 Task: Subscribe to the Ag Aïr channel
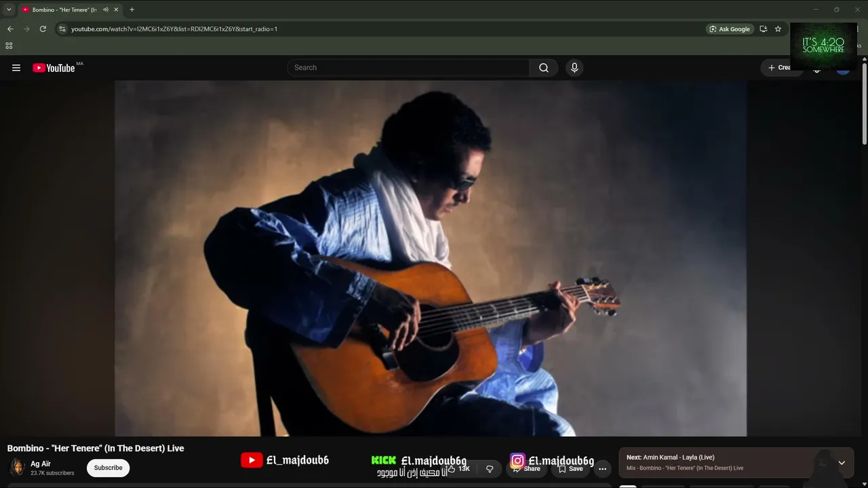[108, 468]
